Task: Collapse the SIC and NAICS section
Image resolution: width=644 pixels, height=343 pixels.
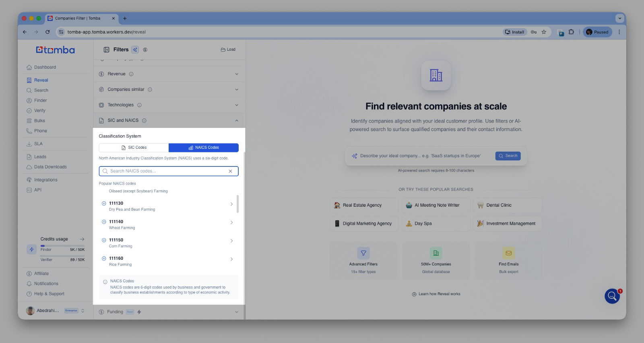Action: 237,121
